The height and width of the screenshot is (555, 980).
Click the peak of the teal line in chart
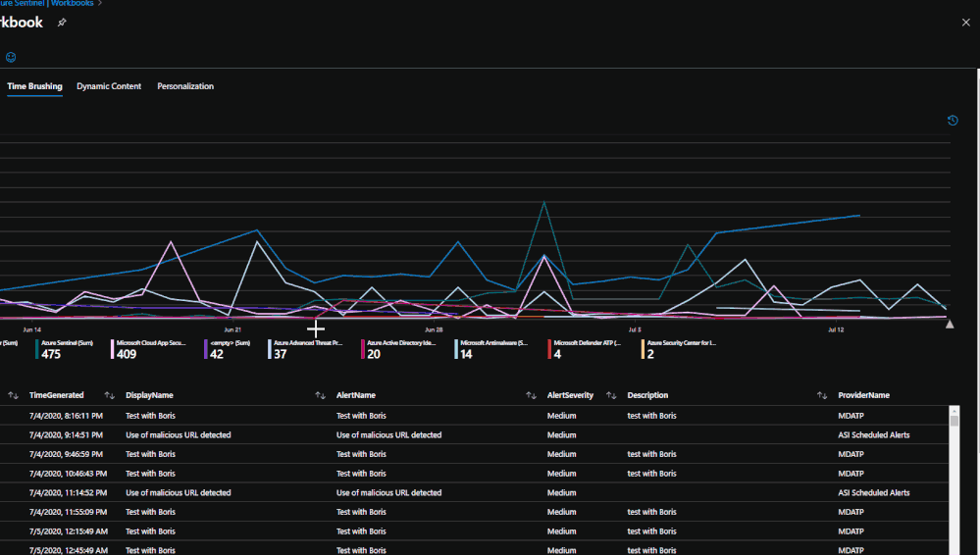click(x=544, y=202)
